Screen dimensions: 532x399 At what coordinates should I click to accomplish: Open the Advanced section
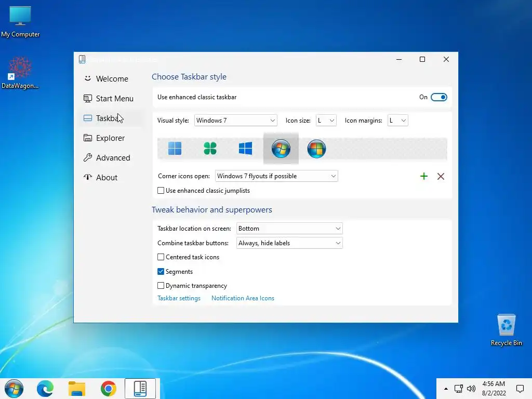[x=112, y=157]
